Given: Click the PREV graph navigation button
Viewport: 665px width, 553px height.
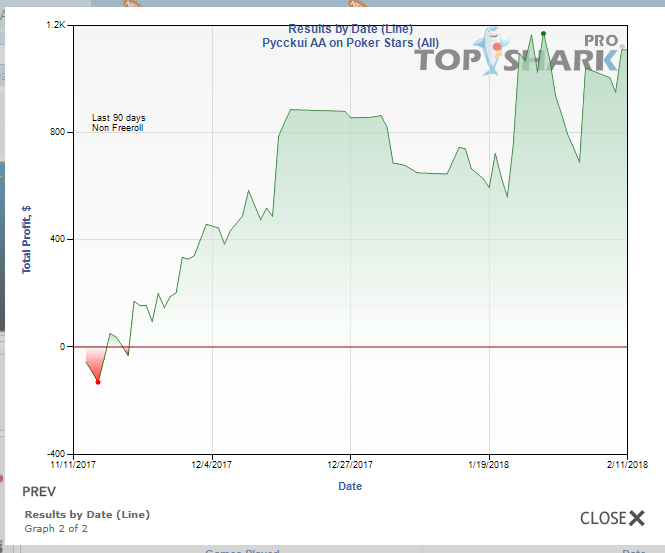Looking at the screenshot, I should click(39, 492).
